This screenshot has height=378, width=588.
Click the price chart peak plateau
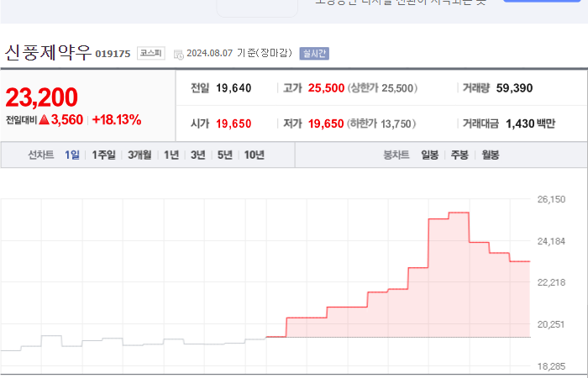pyautogui.click(x=459, y=213)
